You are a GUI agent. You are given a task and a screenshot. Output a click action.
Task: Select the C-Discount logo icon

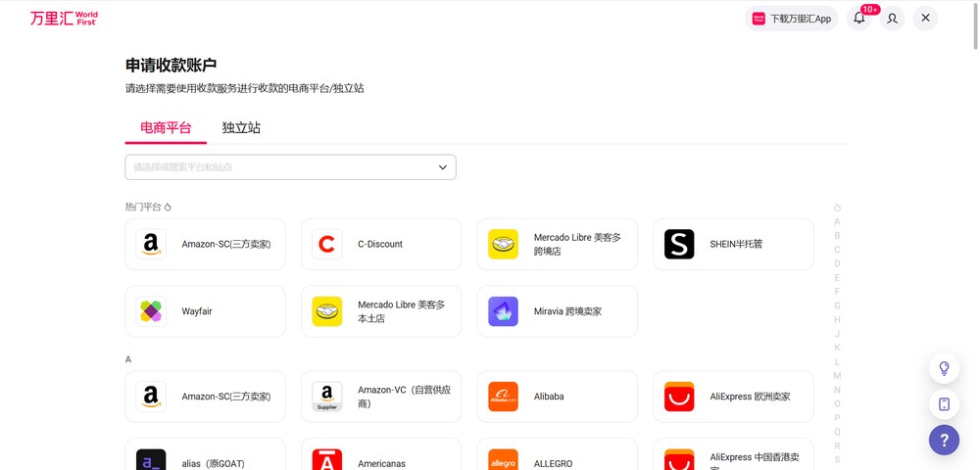(x=327, y=244)
